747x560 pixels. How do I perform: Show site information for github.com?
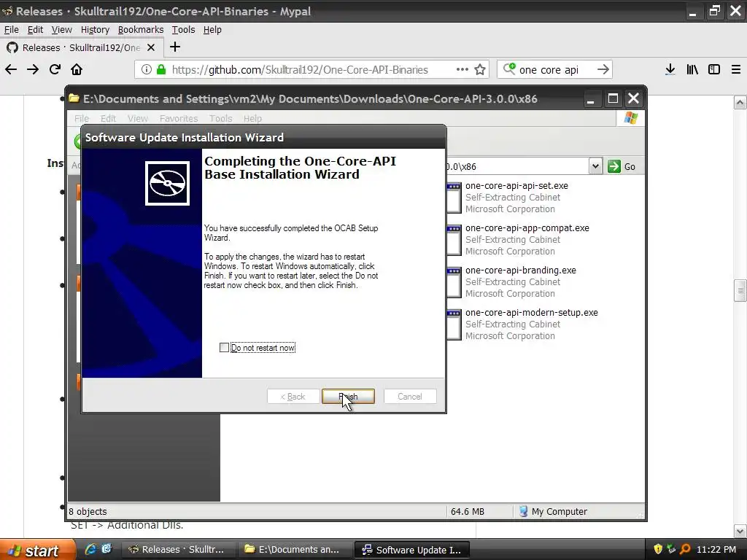(147, 69)
